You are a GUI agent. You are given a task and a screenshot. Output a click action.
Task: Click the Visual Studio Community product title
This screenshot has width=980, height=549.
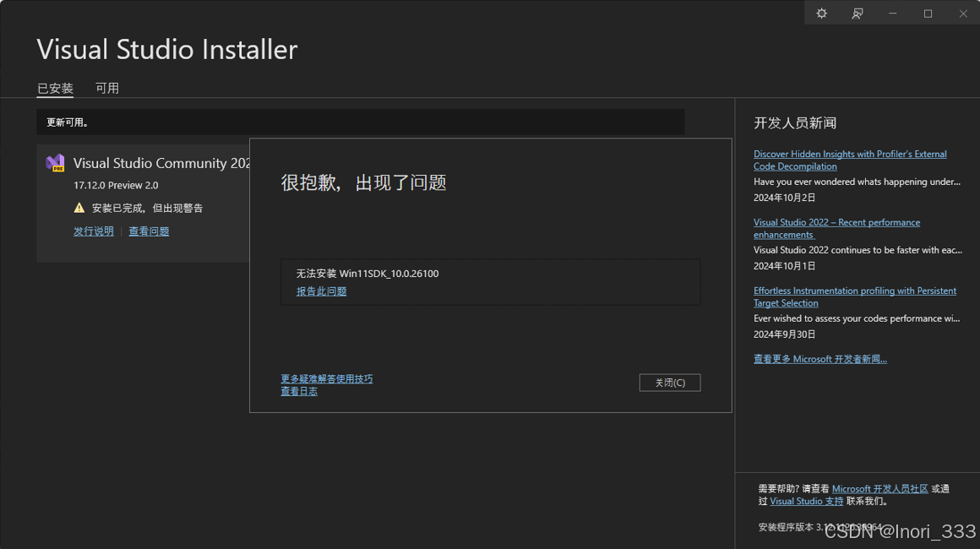point(161,163)
